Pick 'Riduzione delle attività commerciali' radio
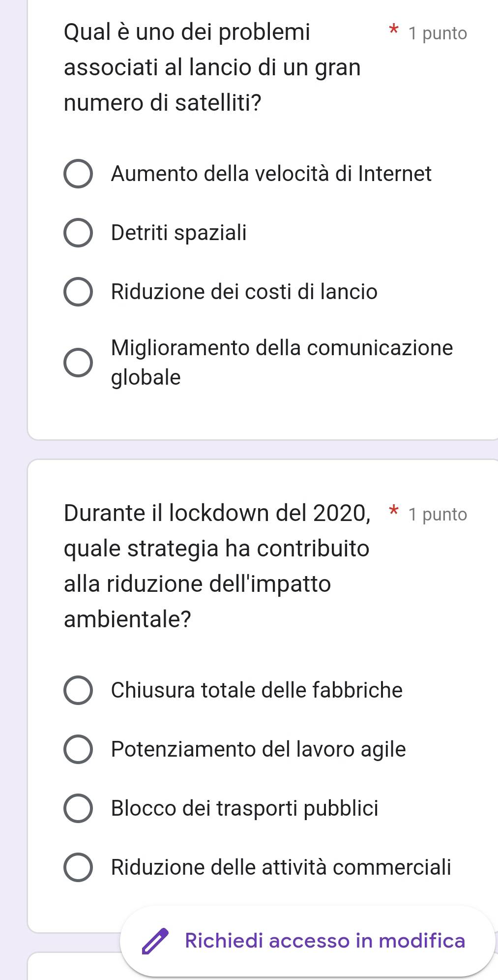Image resolution: width=498 pixels, height=980 pixels. click(78, 867)
